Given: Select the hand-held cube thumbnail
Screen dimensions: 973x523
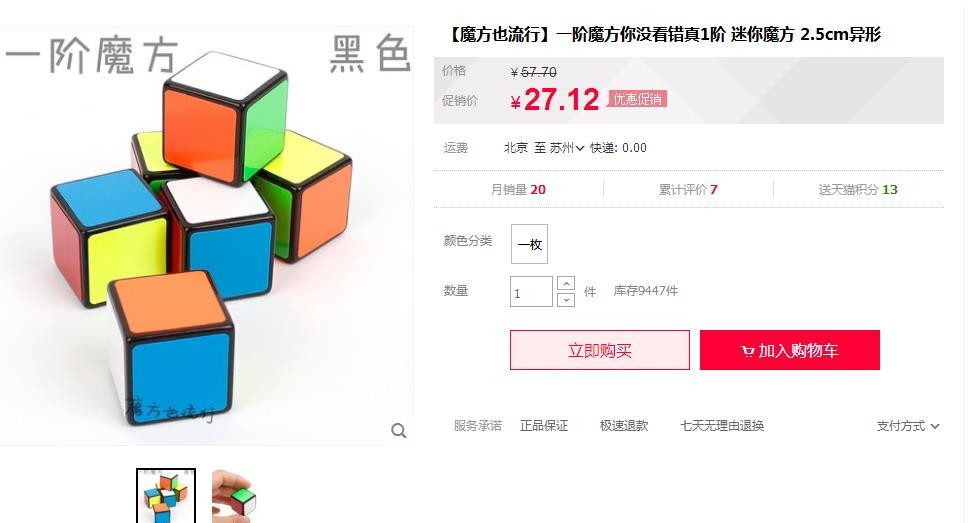Looking at the screenshot, I should (235, 496).
